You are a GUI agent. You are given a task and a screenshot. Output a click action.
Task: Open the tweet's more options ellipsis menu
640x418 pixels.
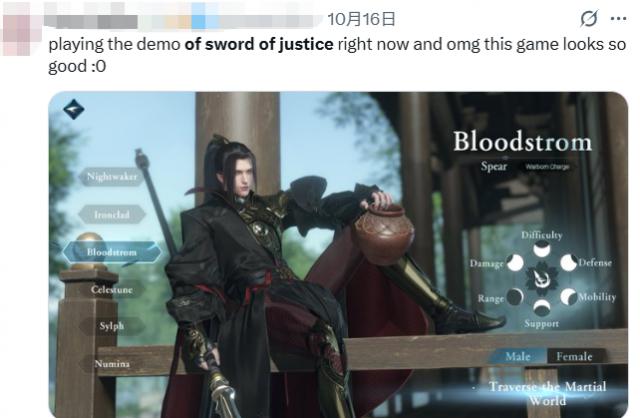(x=618, y=19)
